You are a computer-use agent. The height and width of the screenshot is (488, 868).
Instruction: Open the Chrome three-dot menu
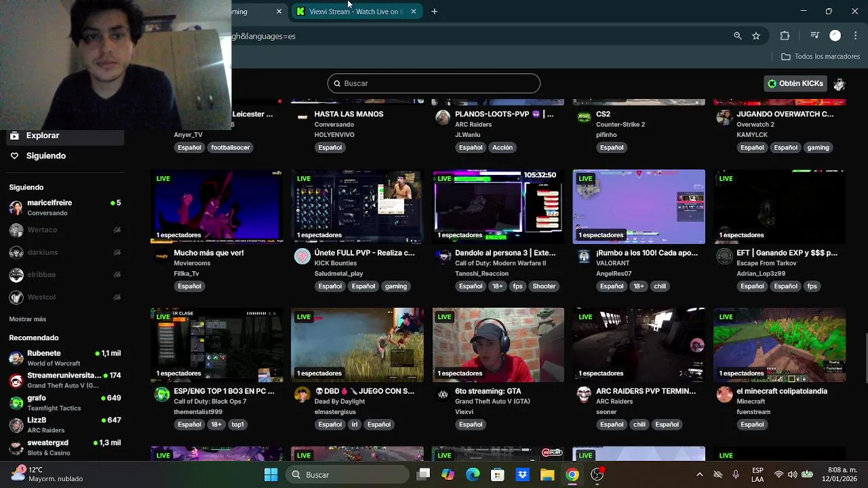pyautogui.click(x=856, y=36)
